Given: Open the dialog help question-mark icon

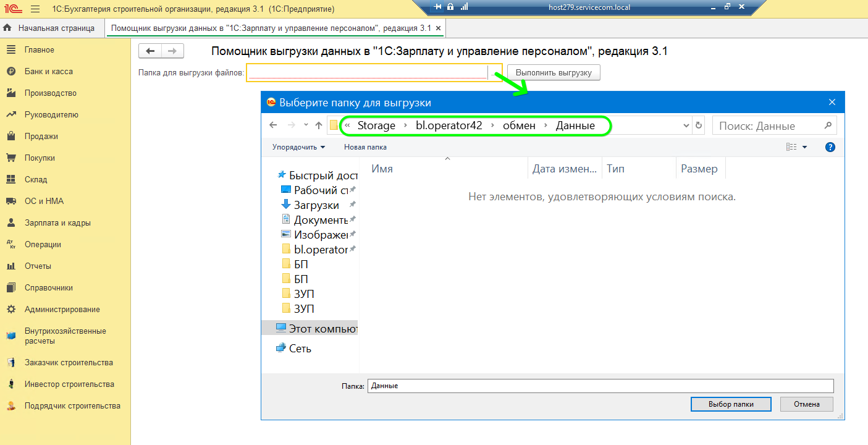Looking at the screenshot, I should 830,147.
